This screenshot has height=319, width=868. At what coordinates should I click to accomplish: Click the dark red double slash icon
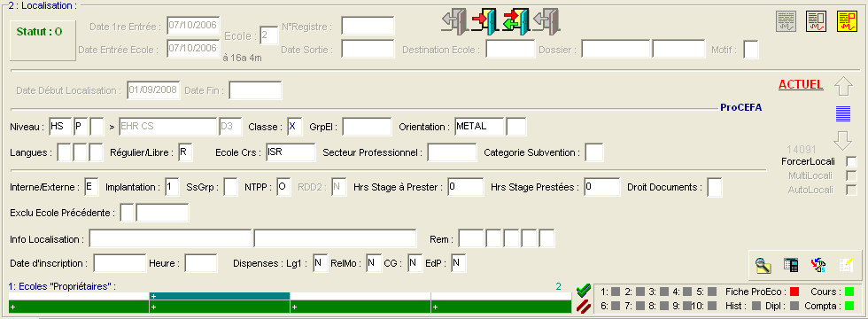coord(584,307)
